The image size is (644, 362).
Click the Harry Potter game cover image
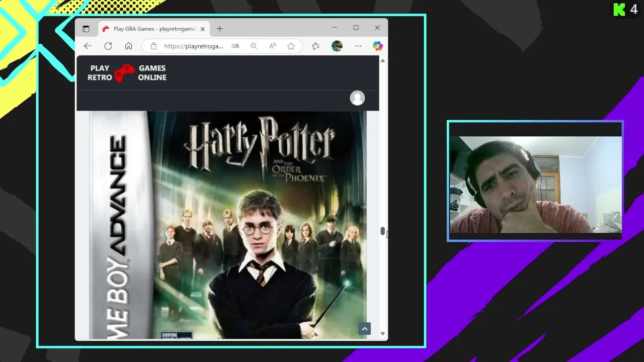(x=228, y=225)
